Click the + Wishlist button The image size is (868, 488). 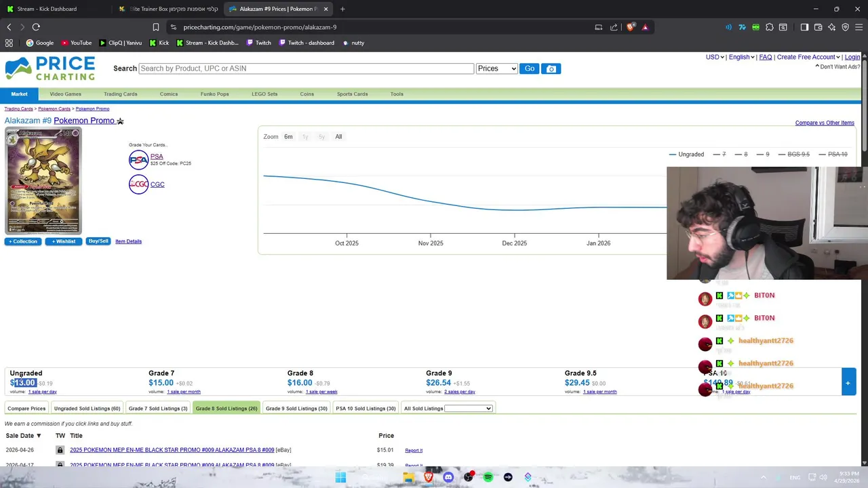tap(64, 241)
